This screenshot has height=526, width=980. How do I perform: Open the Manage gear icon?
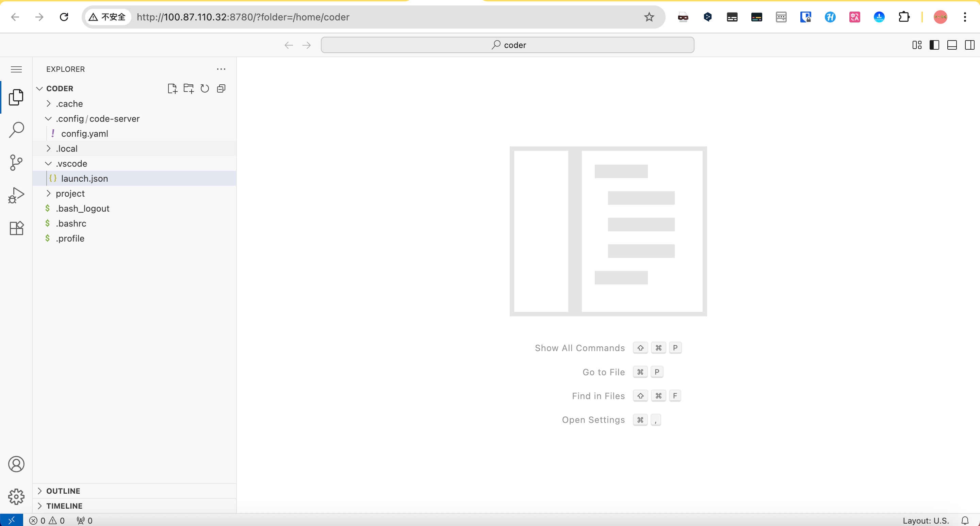click(x=16, y=496)
